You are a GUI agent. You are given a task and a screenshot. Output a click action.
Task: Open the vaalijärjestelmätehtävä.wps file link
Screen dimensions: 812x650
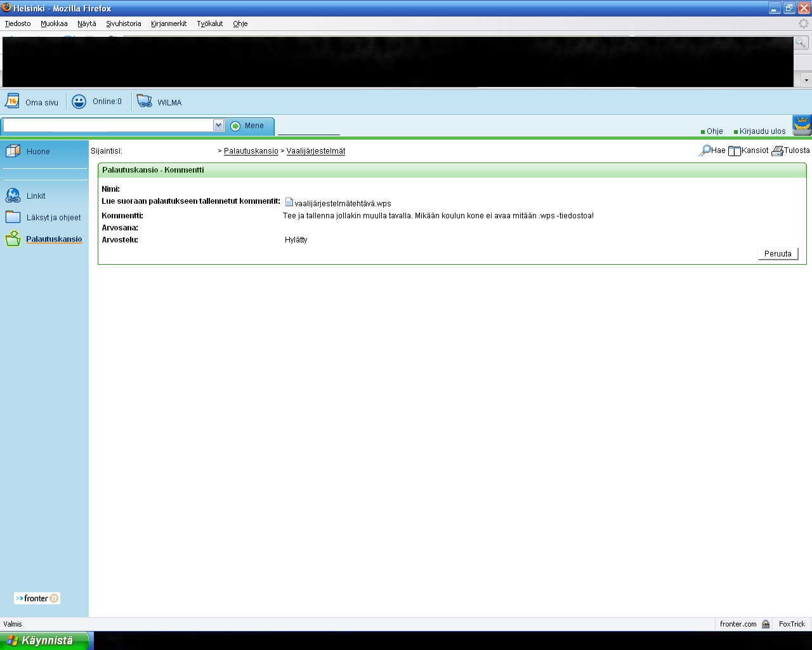pos(343,204)
